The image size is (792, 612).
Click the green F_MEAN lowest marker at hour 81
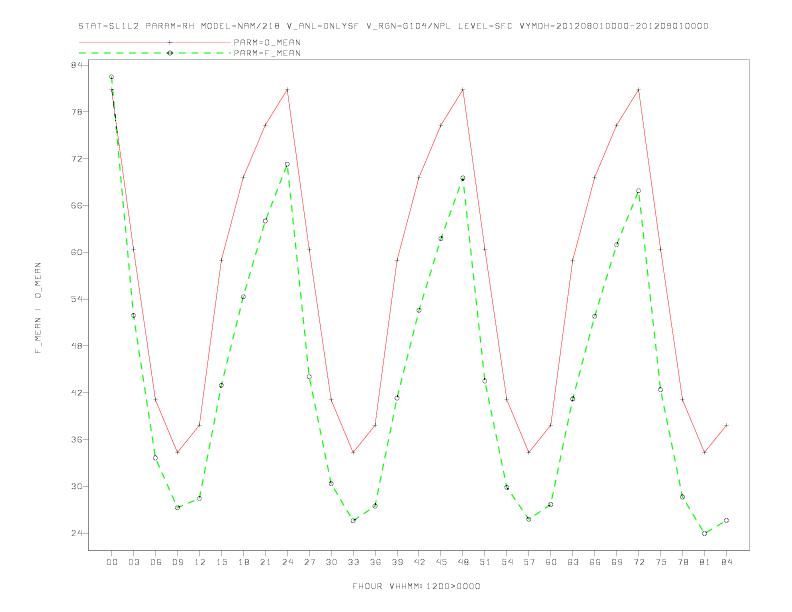705,533
